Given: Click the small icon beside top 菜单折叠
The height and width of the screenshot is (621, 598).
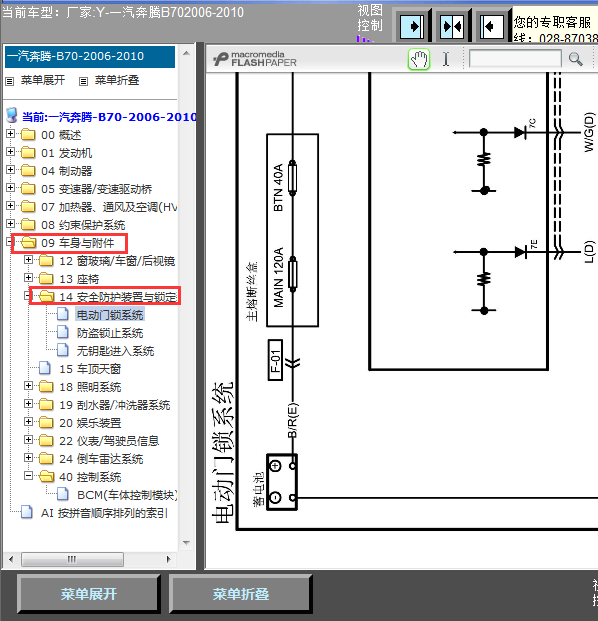Looking at the screenshot, I should pos(83,81).
